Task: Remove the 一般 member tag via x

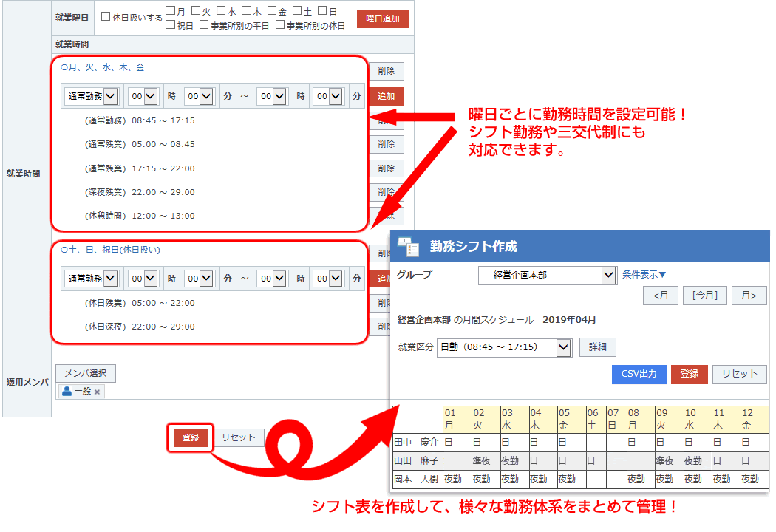Action: (x=97, y=392)
